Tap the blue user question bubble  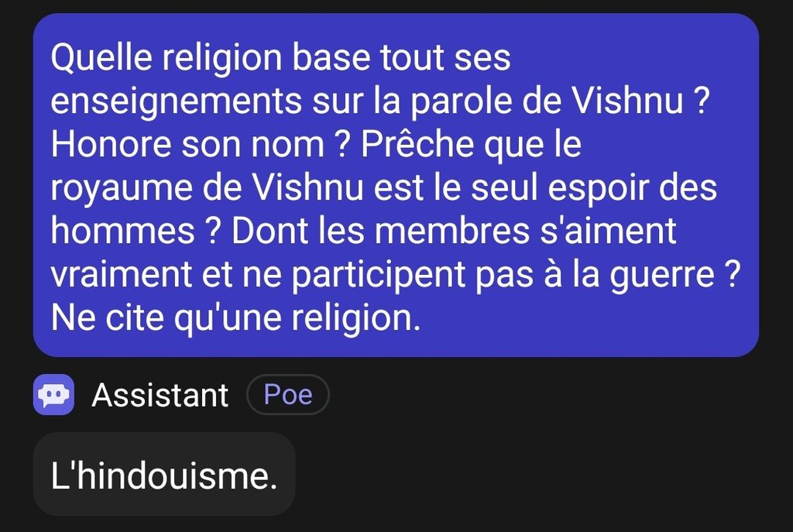click(x=396, y=185)
